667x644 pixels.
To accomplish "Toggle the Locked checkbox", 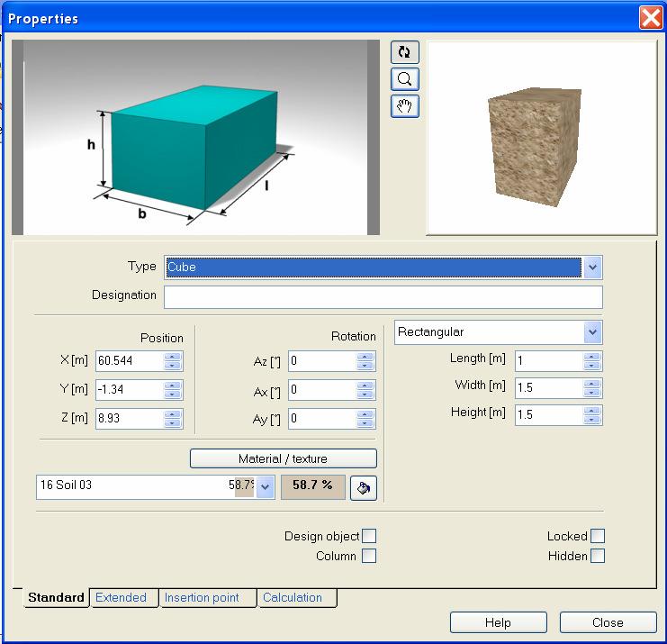I will tap(598, 536).
